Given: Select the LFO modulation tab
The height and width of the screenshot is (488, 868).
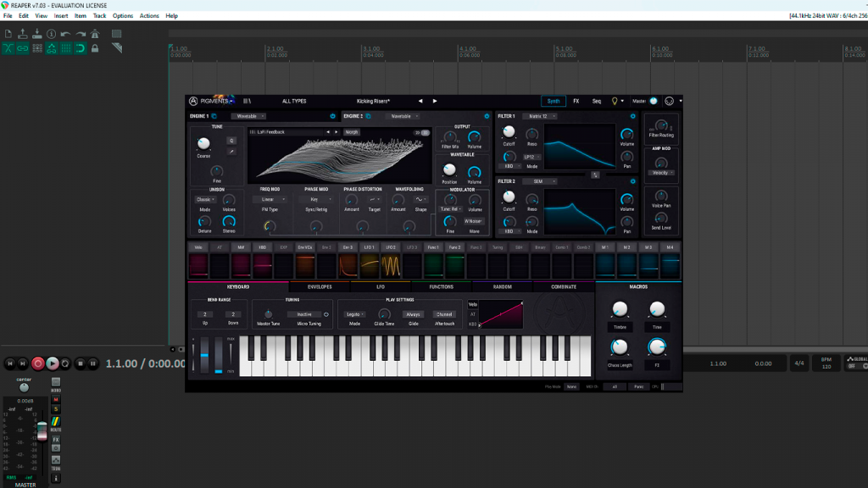Looking at the screenshot, I should (x=381, y=287).
